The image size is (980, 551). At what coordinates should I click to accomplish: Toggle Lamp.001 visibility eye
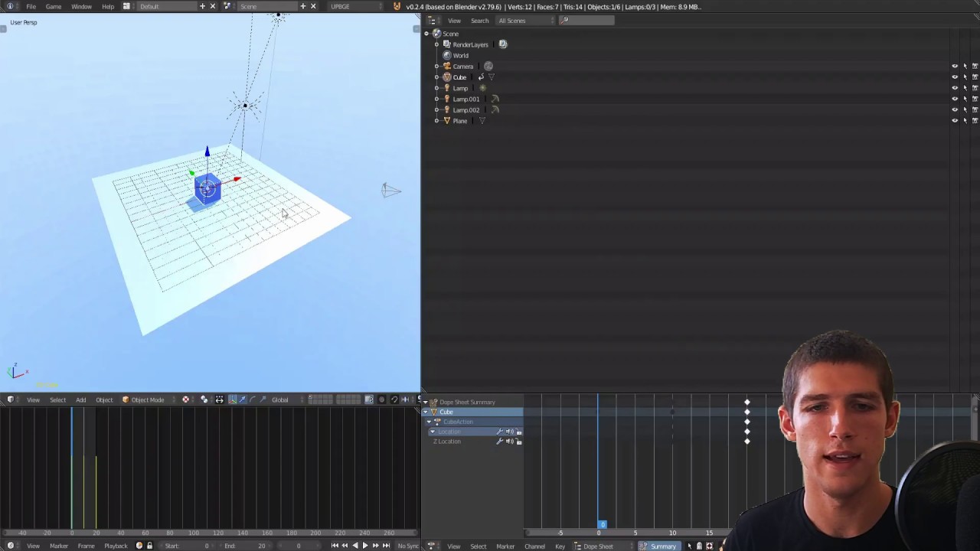click(x=955, y=99)
